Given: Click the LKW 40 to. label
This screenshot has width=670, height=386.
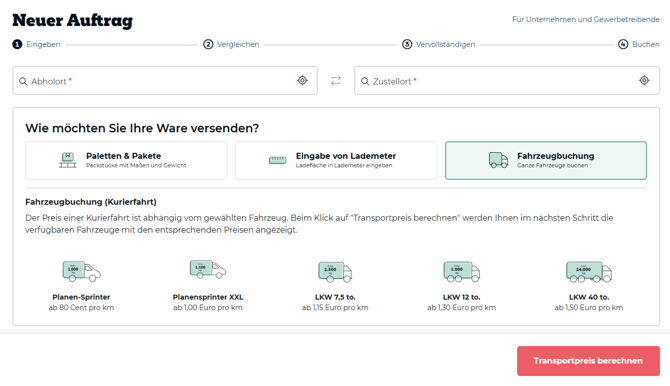Looking at the screenshot, I should point(589,297).
